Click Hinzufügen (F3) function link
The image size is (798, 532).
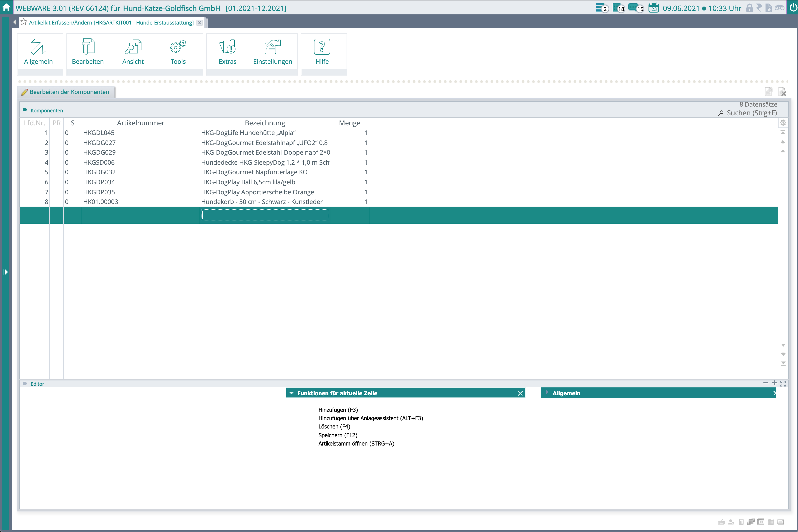(x=338, y=410)
